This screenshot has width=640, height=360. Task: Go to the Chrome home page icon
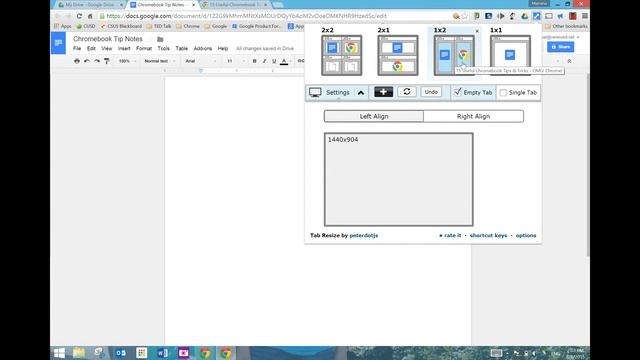point(90,16)
